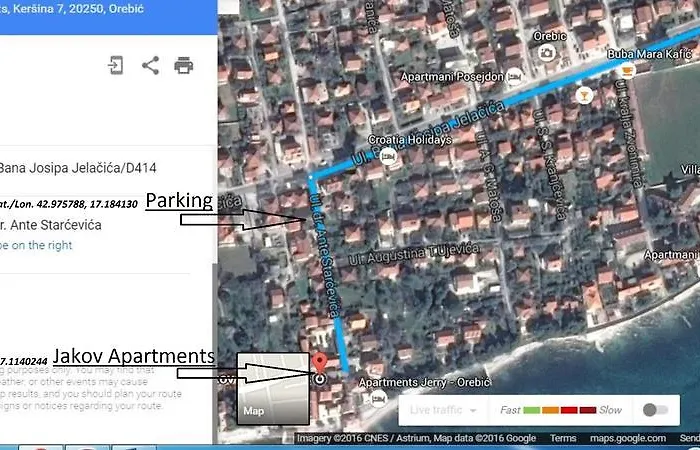Image resolution: width=700 pixels, height=450 pixels.
Task: Open the Terms link
Action: click(563, 438)
